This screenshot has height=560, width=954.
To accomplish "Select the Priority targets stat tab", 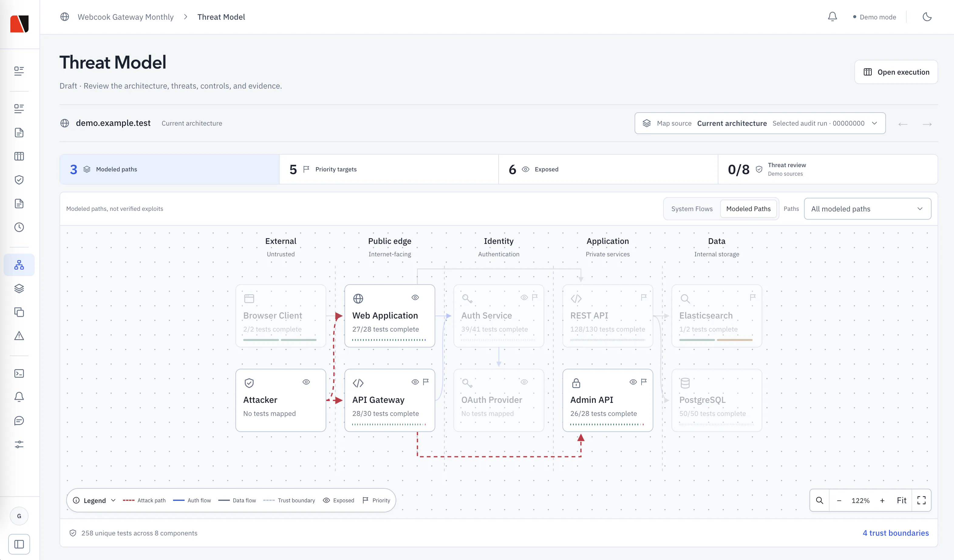I will [389, 169].
